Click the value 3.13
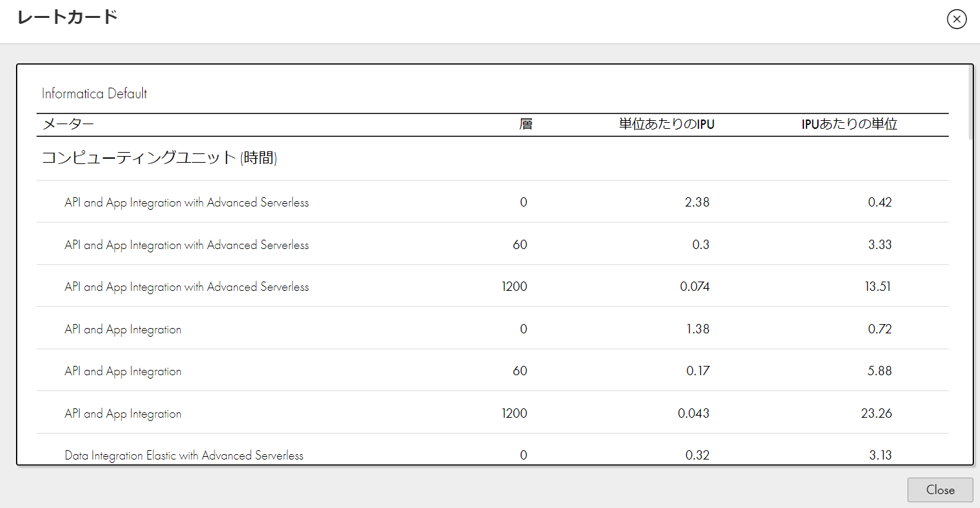The image size is (980, 508). (x=880, y=456)
